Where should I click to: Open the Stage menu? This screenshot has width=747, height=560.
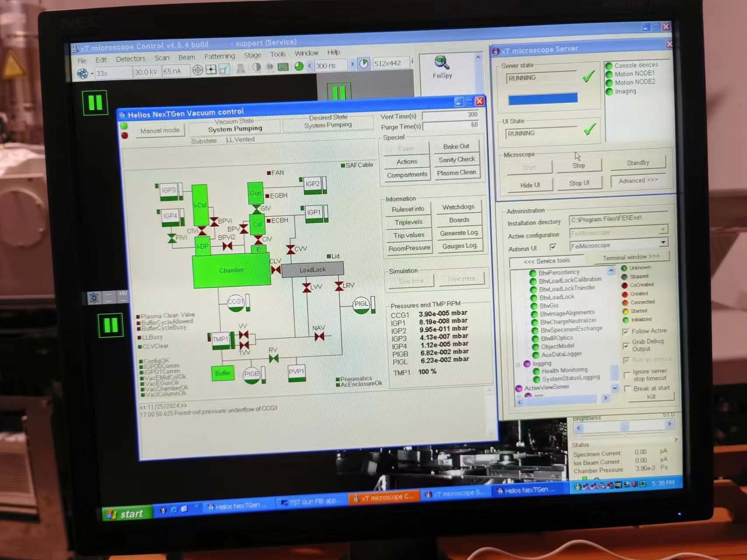point(252,55)
